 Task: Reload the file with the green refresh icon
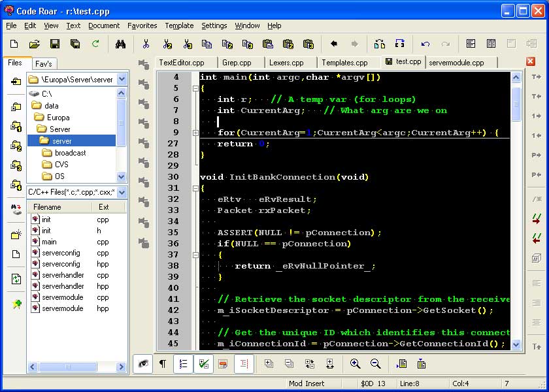tap(95, 44)
